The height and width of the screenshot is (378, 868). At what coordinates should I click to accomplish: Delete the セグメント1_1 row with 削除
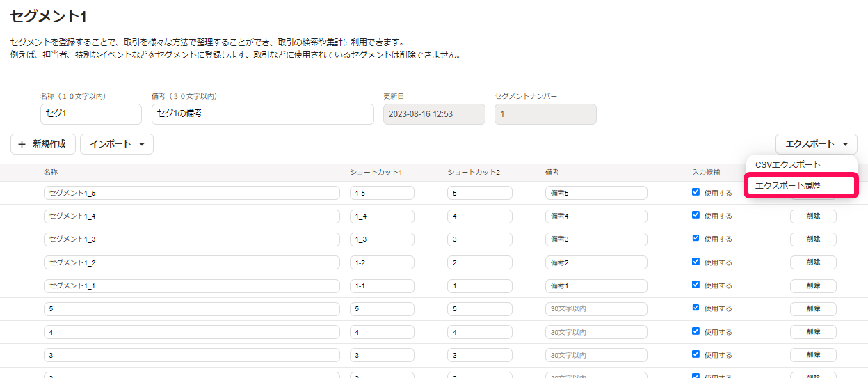click(813, 286)
